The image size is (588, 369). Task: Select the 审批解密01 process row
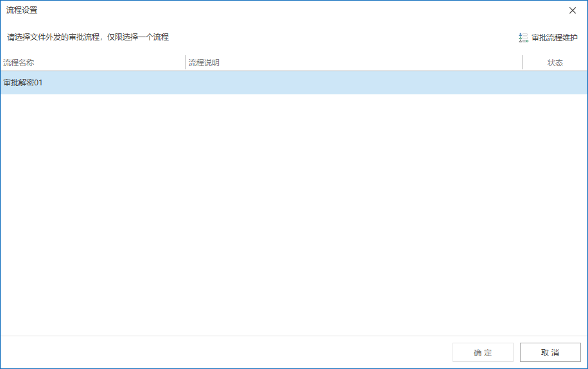294,83
